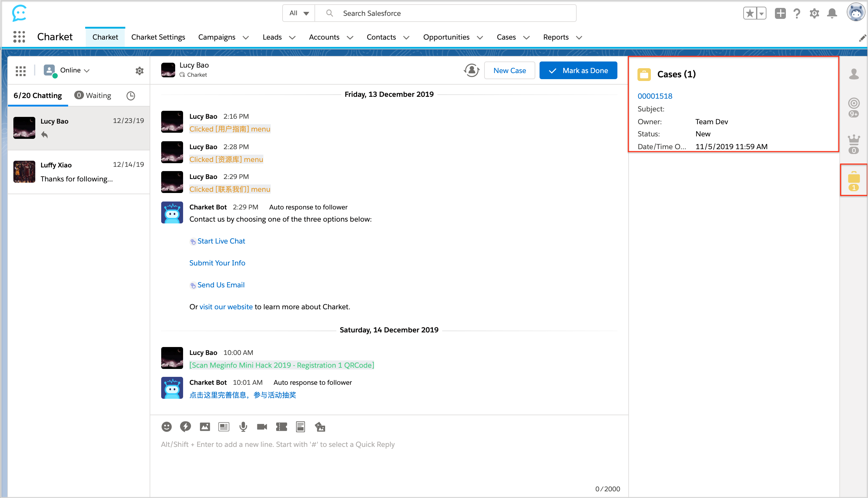The height and width of the screenshot is (498, 868).
Task: Open the All search scope dropdown
Action: click(x=299, y=13)
